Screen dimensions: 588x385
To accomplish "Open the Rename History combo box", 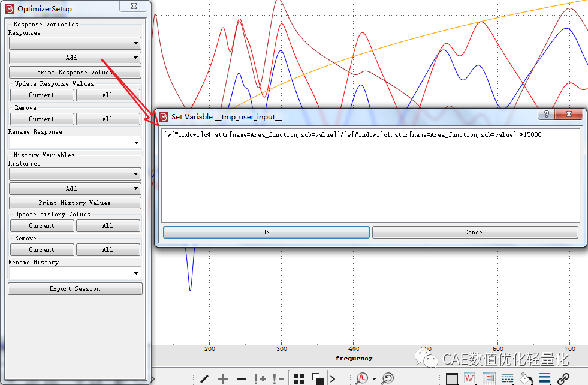I will [75, 273].
